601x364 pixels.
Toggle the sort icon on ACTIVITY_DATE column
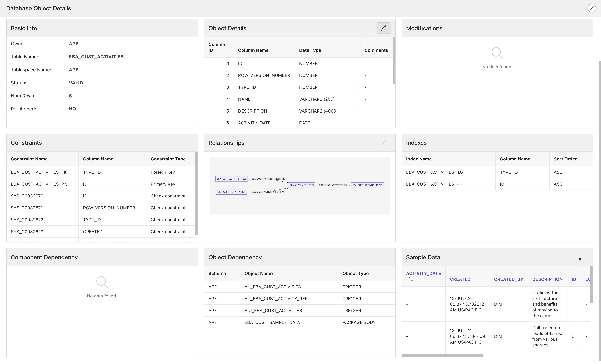[x=410, y=279]
